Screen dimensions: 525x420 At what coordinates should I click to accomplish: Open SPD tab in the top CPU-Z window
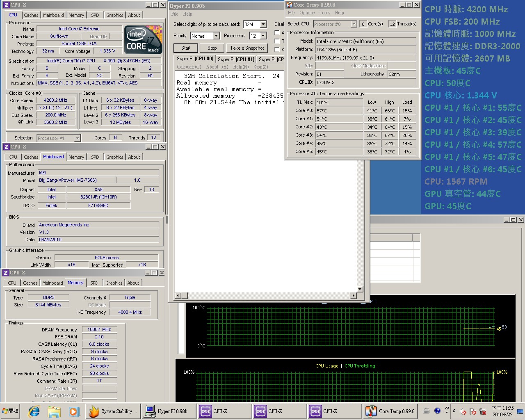pos(95,15)
